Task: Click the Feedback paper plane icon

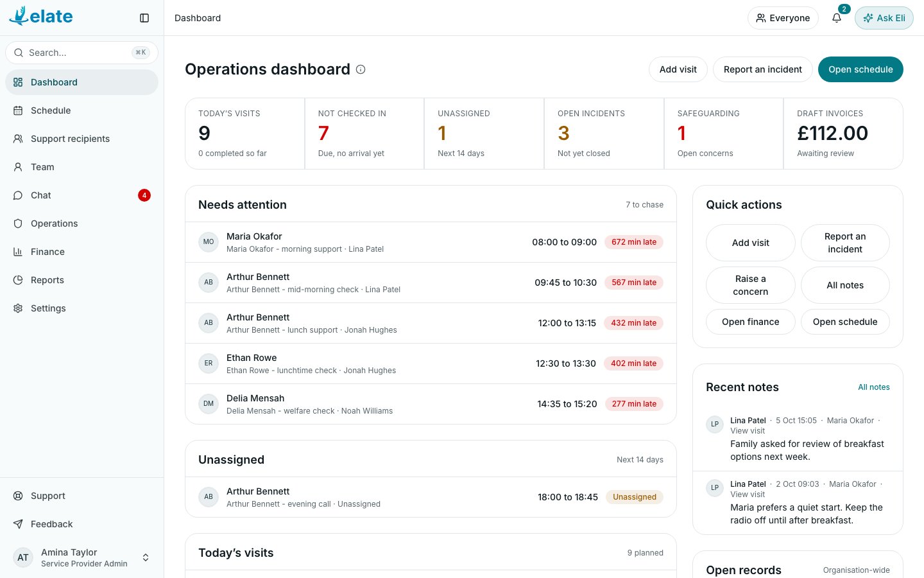Action: (18, 524)
